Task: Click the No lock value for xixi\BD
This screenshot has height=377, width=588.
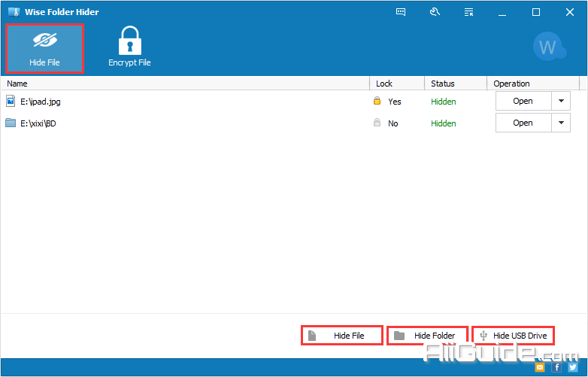Action: point(393,123)
